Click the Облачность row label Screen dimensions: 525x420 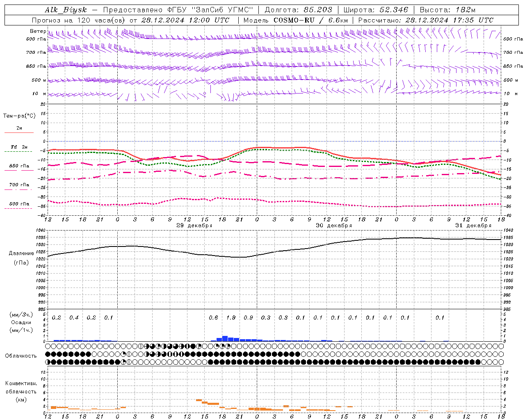point(21,356)
